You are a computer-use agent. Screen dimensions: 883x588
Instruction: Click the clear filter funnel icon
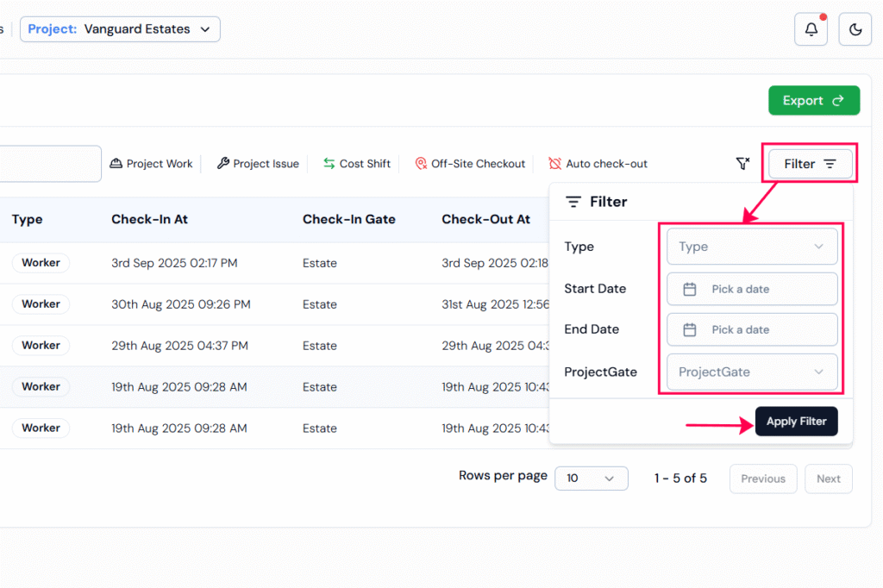pos(742,164)
